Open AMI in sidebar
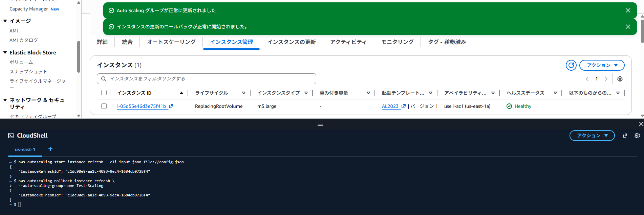The image size is (644, 215). click(14, 31)
